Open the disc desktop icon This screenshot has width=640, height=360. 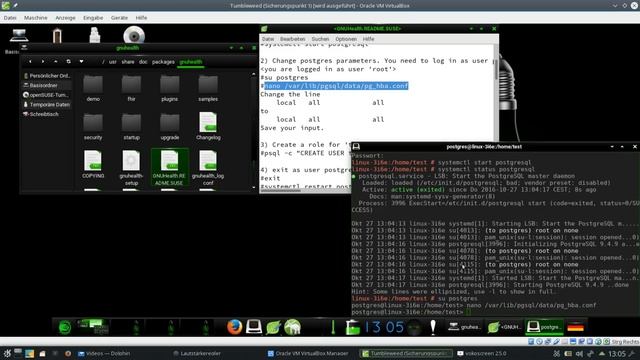tap(134, 36)
